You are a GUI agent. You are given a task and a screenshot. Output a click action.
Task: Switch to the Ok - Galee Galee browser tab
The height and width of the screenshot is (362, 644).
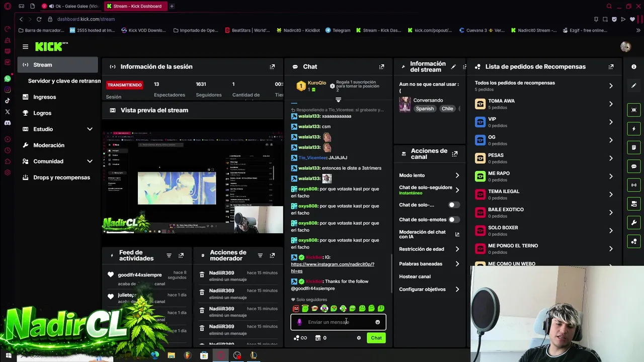pyautogui.click(x=71, y=6)
